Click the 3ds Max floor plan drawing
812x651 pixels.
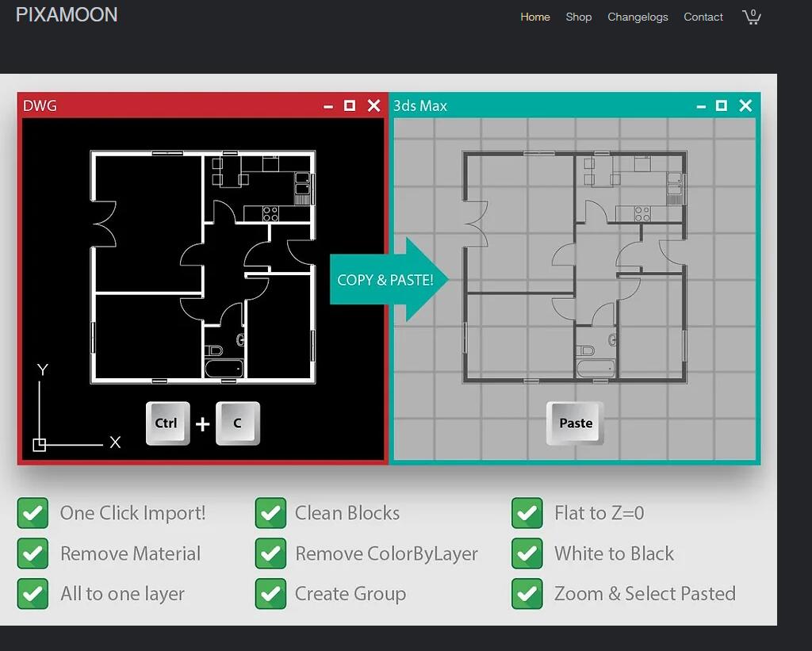point(575,266)
